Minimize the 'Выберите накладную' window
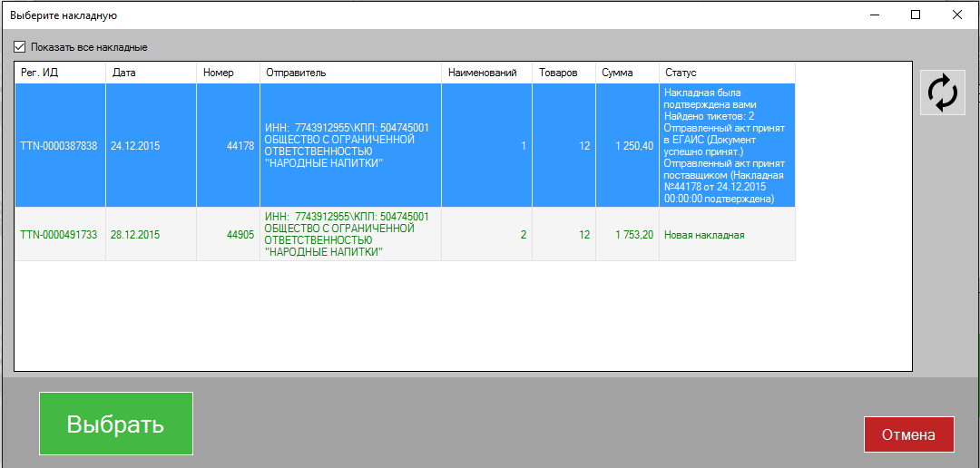980x468 pixels. pyautogui.click(x=875, y=15)
